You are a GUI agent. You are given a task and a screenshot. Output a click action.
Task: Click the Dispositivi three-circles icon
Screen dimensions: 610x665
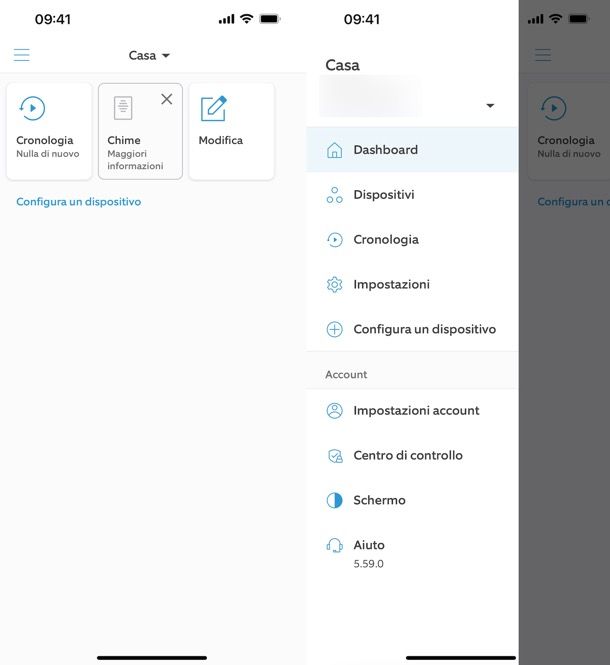coord(334,195)
